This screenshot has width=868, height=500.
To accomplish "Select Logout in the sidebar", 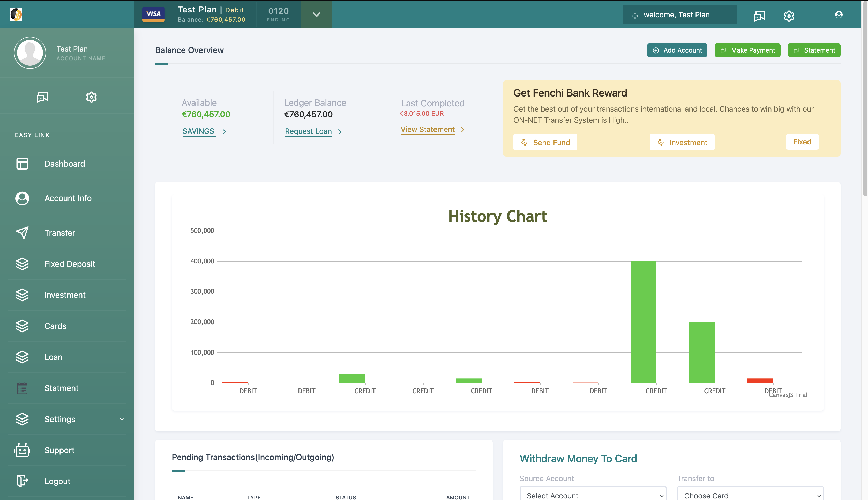I will (57, 481).
